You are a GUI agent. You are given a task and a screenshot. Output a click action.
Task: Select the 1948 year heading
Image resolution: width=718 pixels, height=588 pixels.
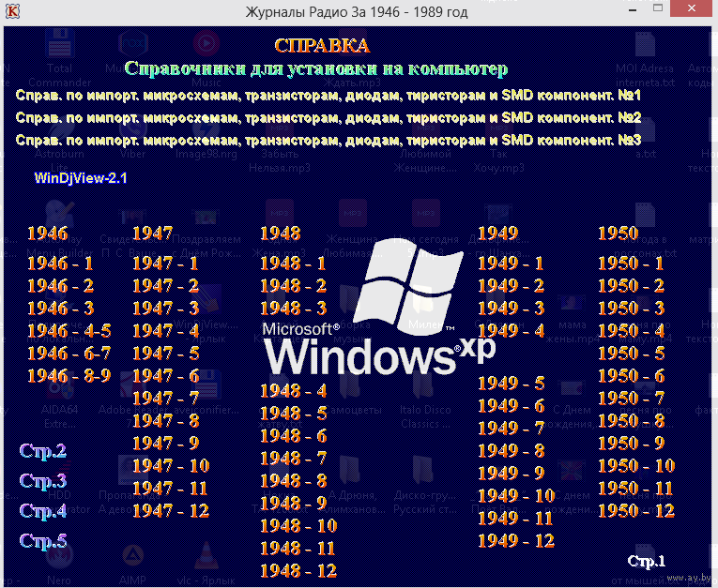tap(281, 234)
